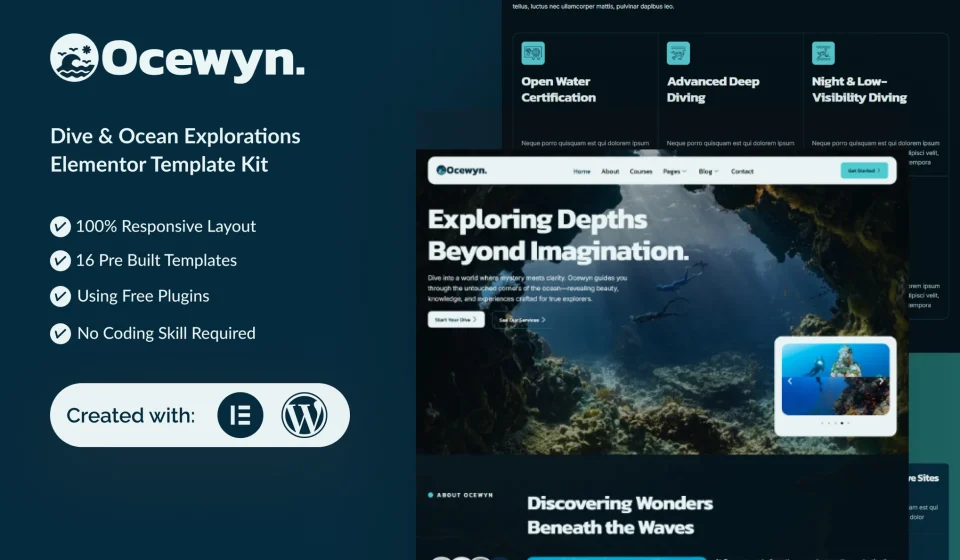The height and width of the screenshot is (560, 960).
Task: Click the previous arrow on image slider
Action: pos(790,381)
